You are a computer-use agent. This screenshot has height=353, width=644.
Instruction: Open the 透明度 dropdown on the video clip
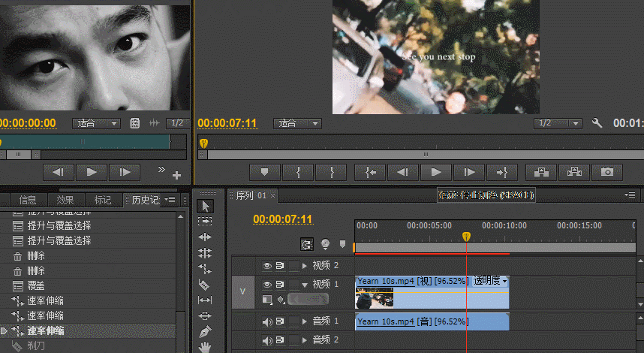(491, 281)
